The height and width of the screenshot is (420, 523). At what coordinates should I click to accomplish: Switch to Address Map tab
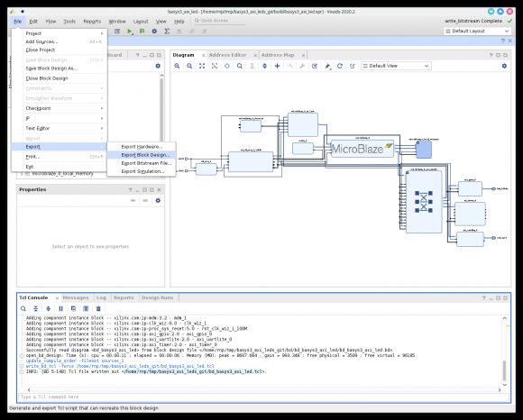[x=278, y=55]
